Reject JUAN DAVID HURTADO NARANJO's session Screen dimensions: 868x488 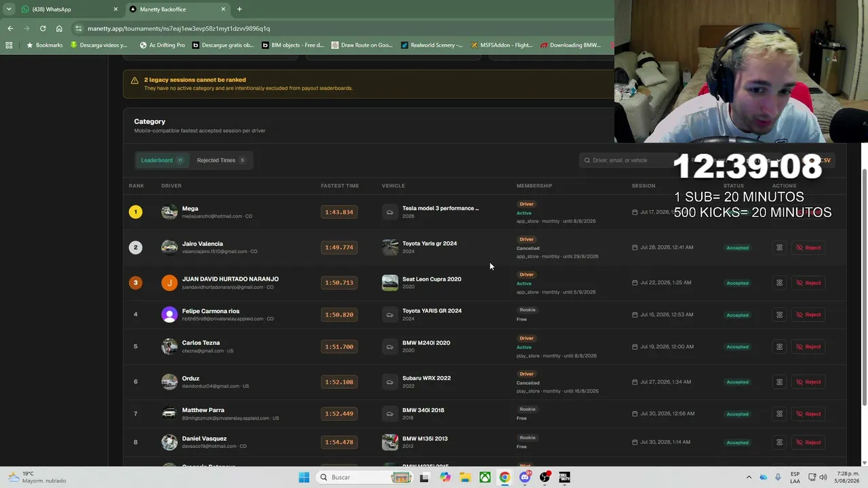808,283
